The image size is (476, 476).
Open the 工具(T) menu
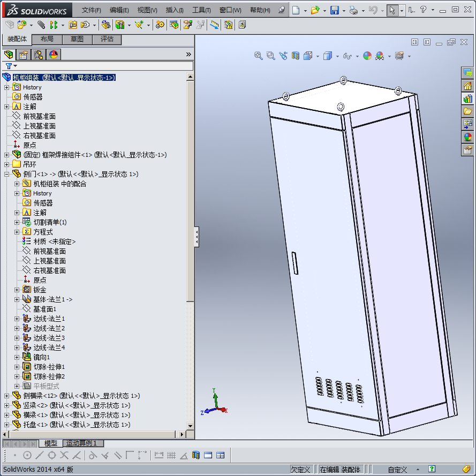tap(201, 10)
